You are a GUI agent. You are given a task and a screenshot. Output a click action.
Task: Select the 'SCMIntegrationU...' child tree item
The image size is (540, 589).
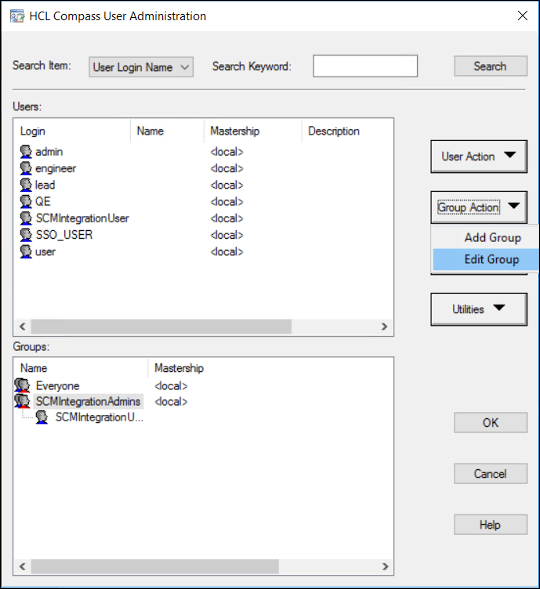coord(100,417)
